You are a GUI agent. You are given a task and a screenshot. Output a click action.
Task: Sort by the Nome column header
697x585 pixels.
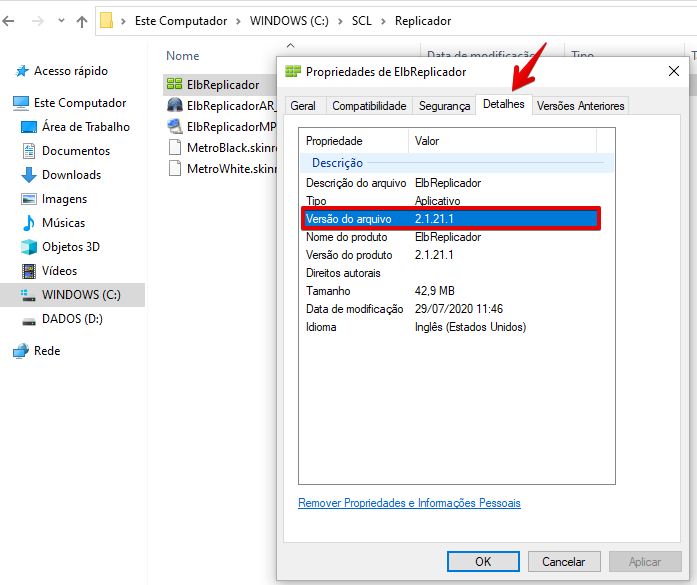click(183, 56)
